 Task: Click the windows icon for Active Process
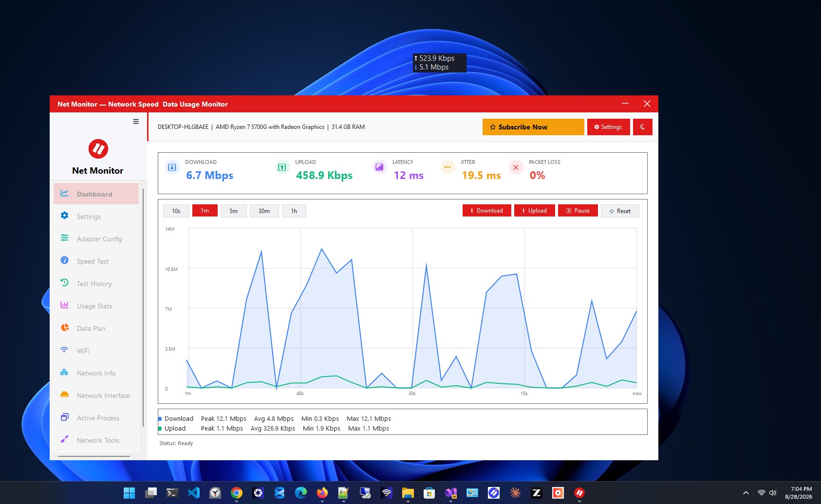64,417
